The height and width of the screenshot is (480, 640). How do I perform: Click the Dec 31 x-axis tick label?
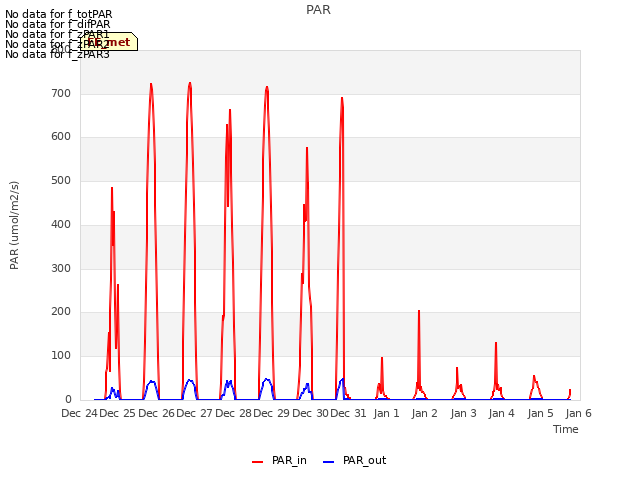pos(348,413)
